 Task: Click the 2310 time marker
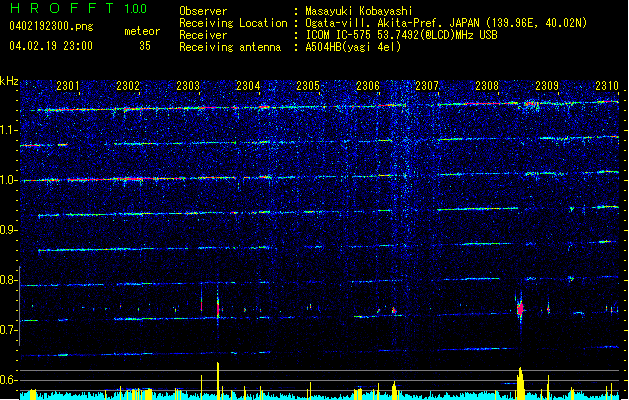point(607,86)
